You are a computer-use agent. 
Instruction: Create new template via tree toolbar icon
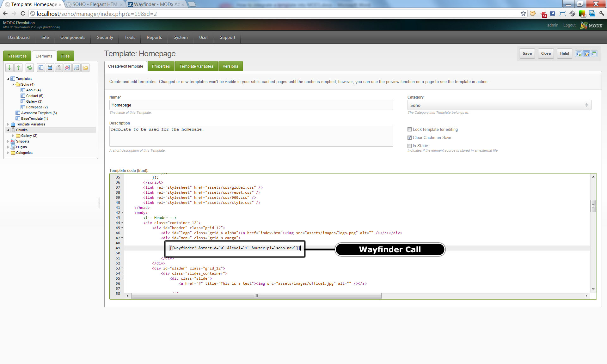pos(41,68)
